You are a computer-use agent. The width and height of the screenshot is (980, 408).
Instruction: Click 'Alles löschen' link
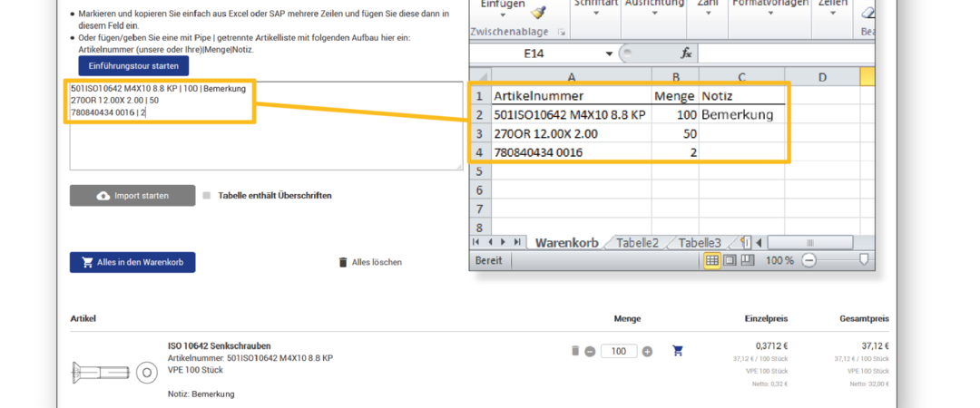click(x=370, y=262)
